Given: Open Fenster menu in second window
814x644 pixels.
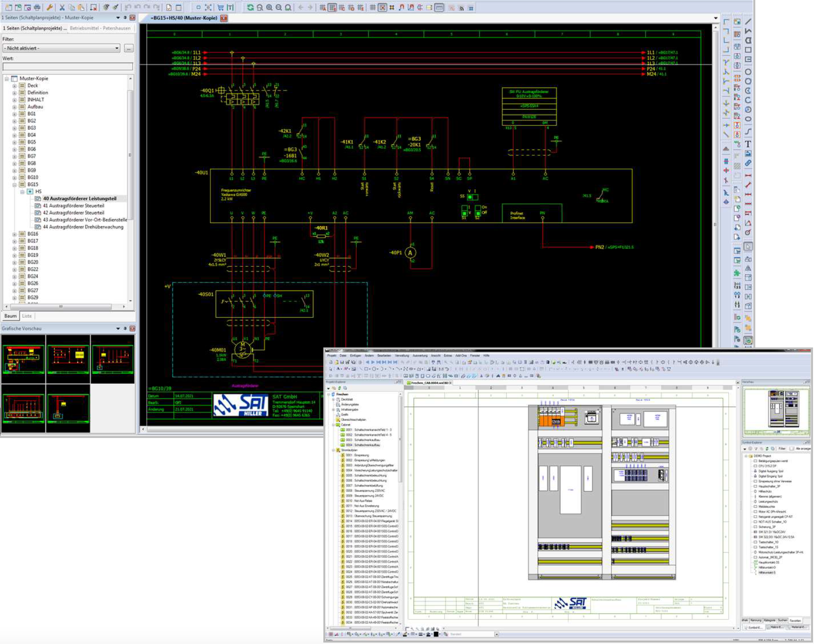Looking at the screenshot, I should coord(475,356).
